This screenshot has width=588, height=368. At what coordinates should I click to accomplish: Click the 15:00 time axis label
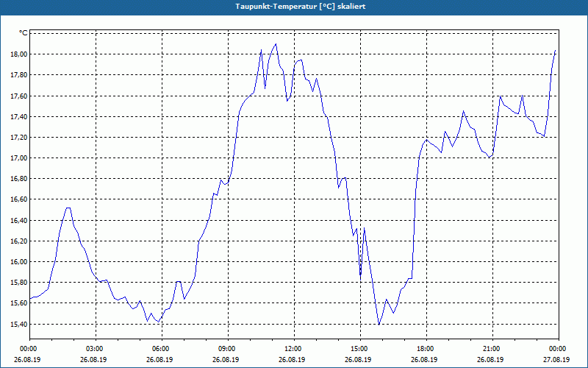pyautogui.click(x=360, y=349)
